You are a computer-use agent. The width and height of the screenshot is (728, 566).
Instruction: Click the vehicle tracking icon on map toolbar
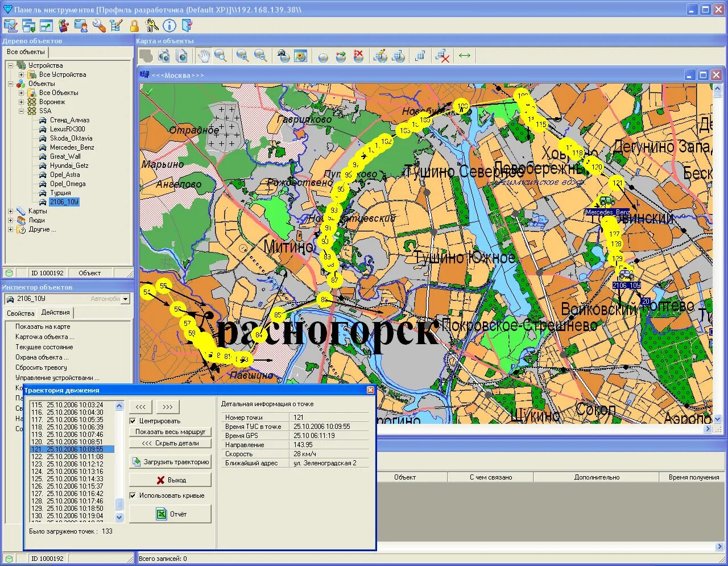tap(282, 55)
